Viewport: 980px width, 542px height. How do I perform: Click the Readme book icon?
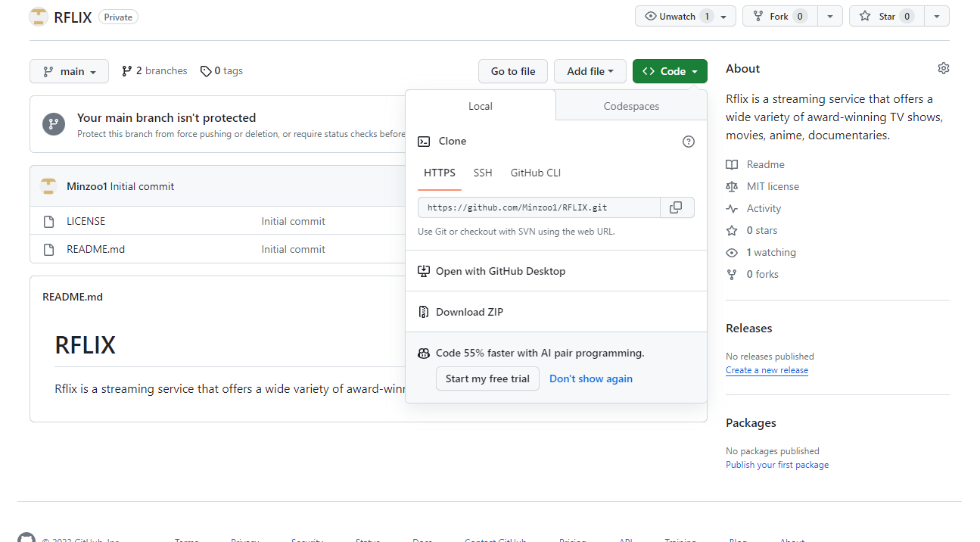coord(731,165)
